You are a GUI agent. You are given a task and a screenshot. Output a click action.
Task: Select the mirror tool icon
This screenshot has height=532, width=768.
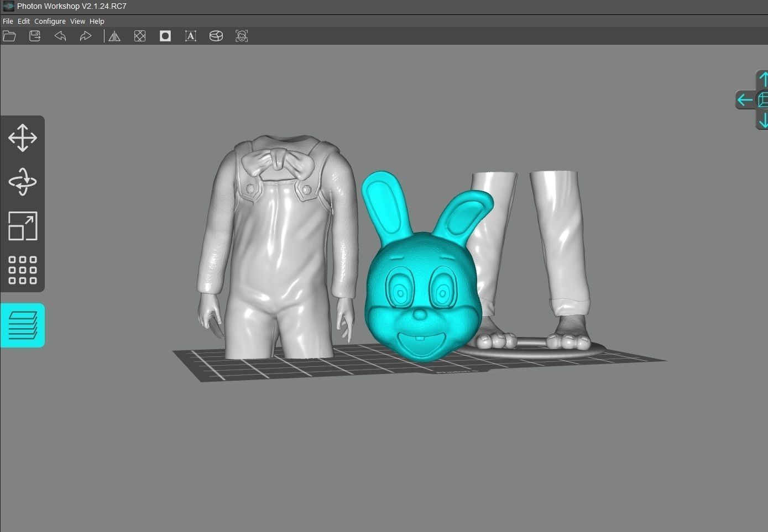tap(114, 36)
